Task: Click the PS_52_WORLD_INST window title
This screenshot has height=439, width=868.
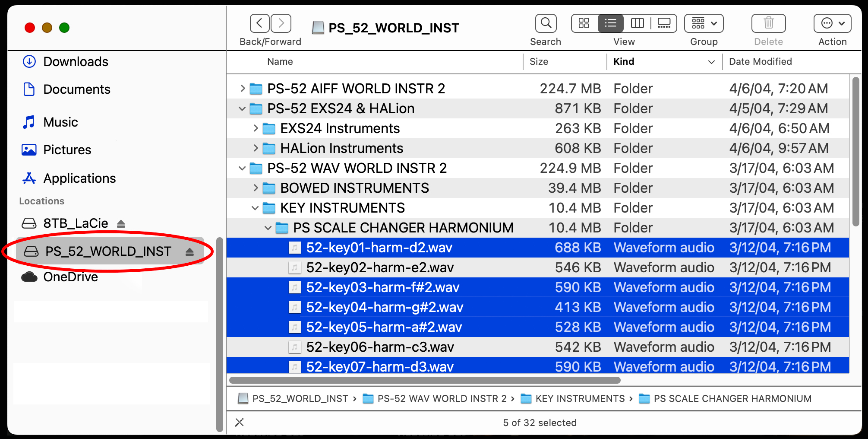Action: coord(385,28)
